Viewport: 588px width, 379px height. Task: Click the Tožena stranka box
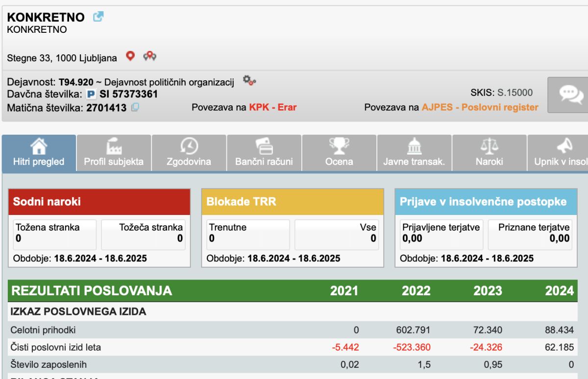pyautogui.click(x=54, y=235)
